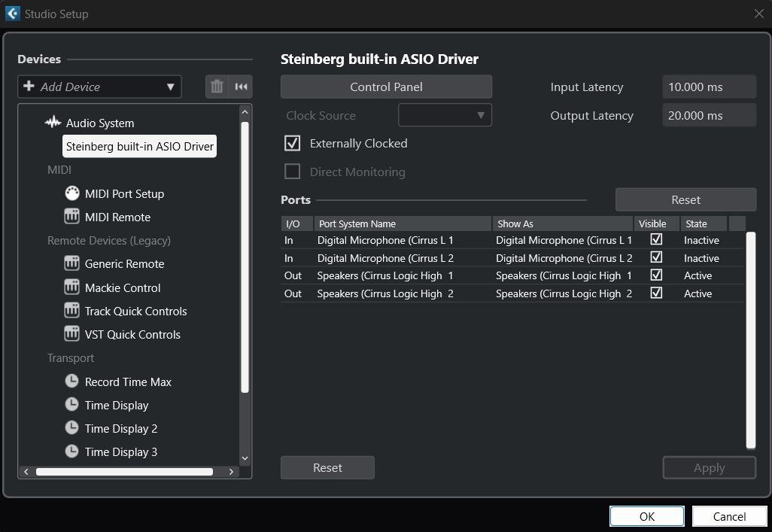Click the Time Display 3 clock icon
This screenshot has width=772, height=532.
coord(72,451)
